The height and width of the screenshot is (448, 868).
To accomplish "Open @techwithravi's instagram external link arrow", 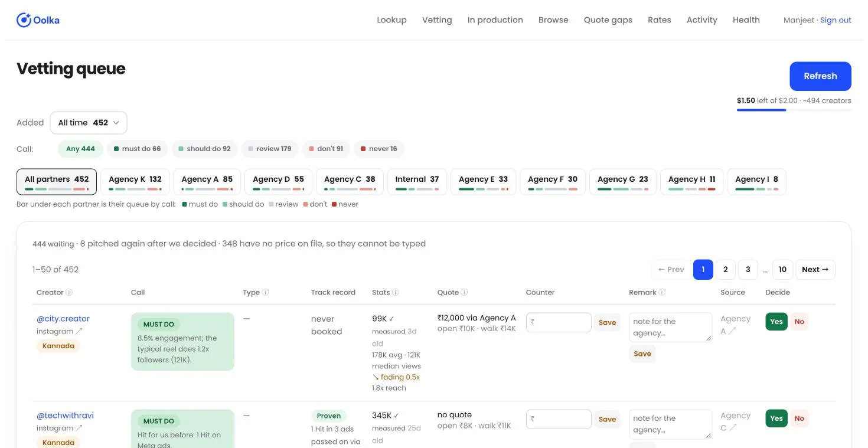I will (79, 428).
